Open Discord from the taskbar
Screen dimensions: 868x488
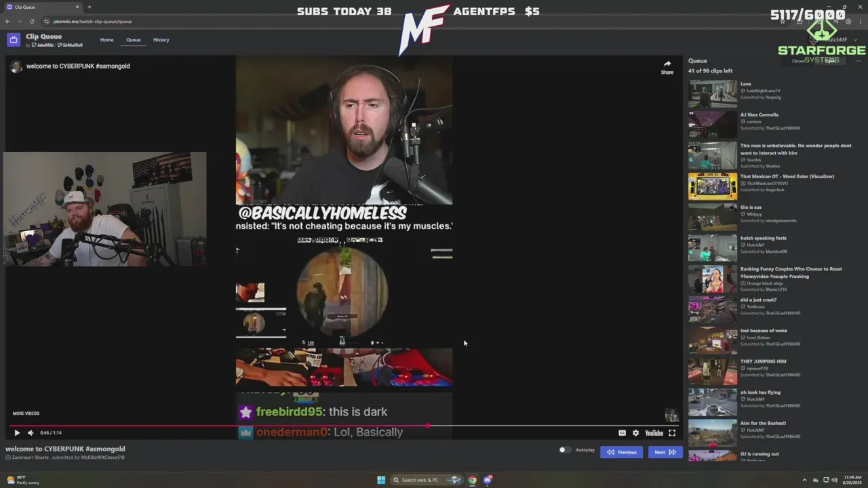(487, 480)
